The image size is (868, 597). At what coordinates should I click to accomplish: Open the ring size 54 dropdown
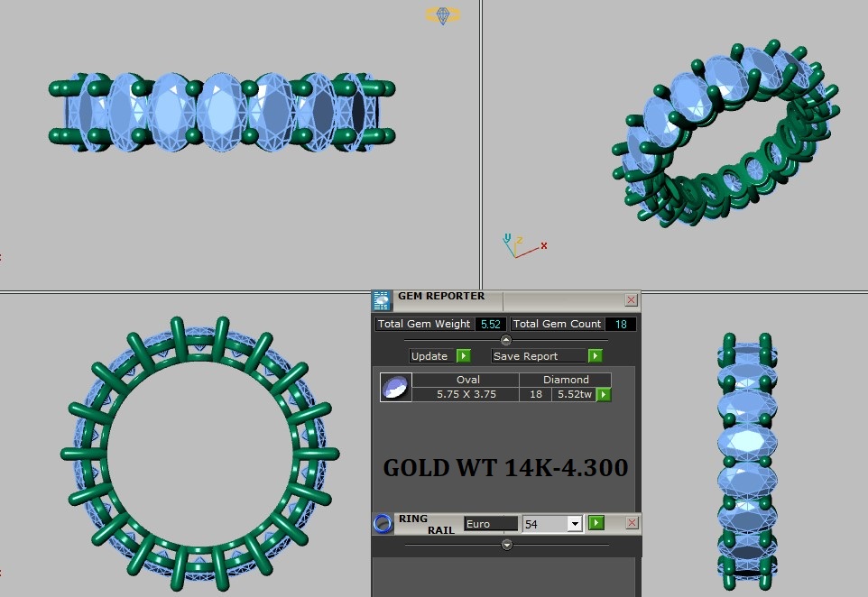(575, 523)
